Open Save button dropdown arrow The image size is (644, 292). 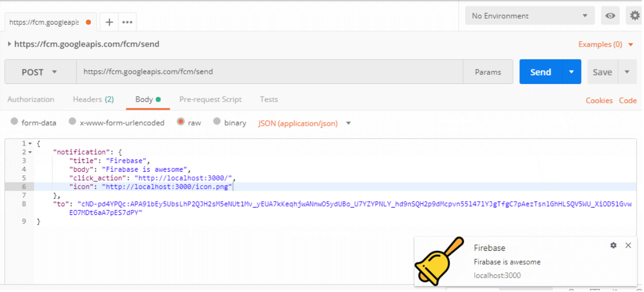[x=627, y=72]
